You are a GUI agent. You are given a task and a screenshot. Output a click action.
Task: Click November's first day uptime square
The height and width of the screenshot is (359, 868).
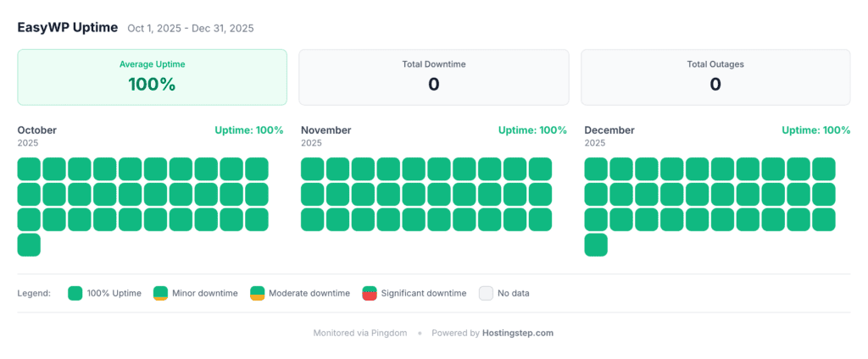tap(312, 168)
